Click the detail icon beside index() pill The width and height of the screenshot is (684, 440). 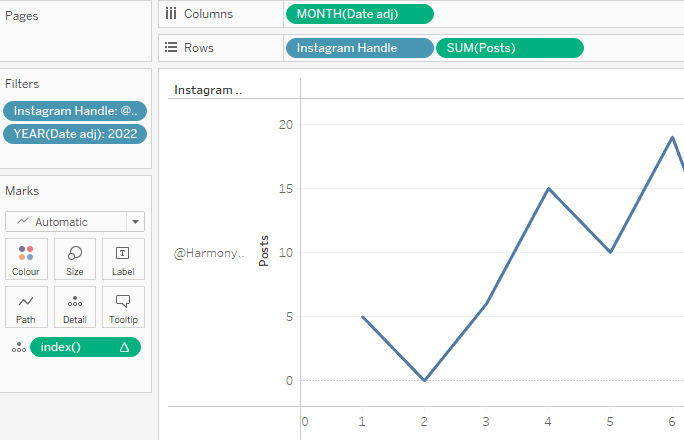[x=18, y=347]
